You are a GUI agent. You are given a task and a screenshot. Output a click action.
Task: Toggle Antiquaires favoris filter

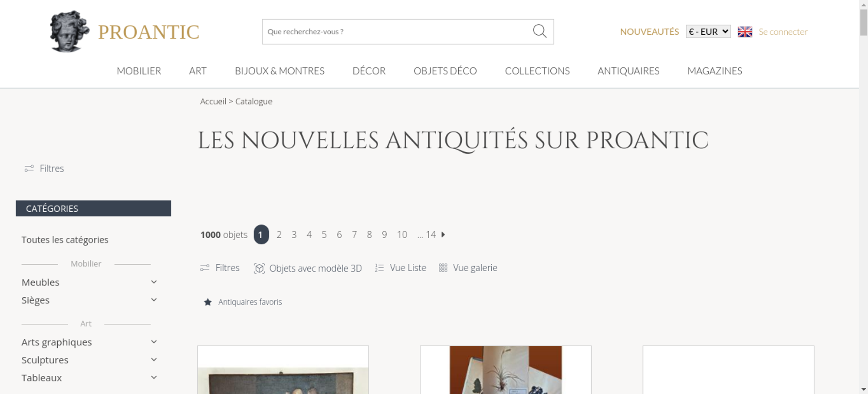(x=243, y=302)
